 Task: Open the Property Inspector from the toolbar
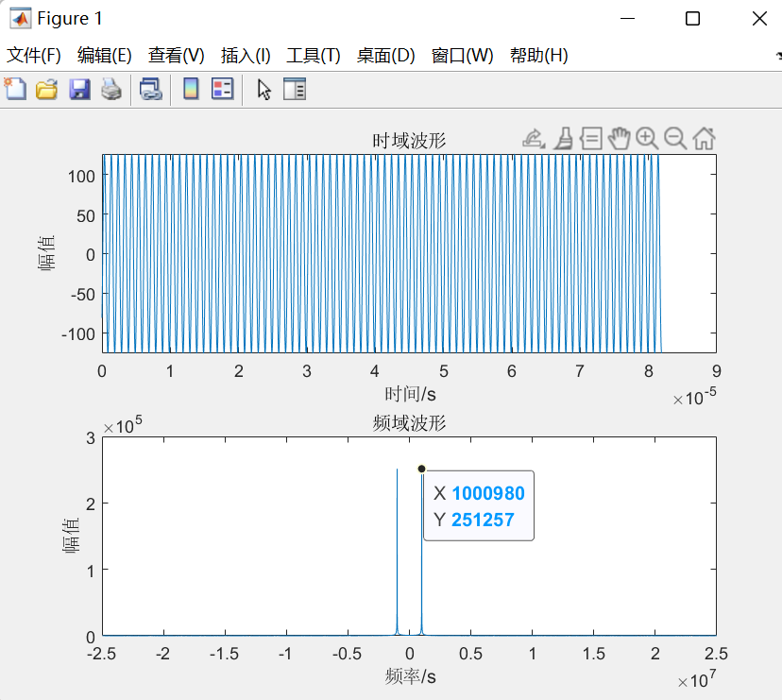tap(295, 88)
